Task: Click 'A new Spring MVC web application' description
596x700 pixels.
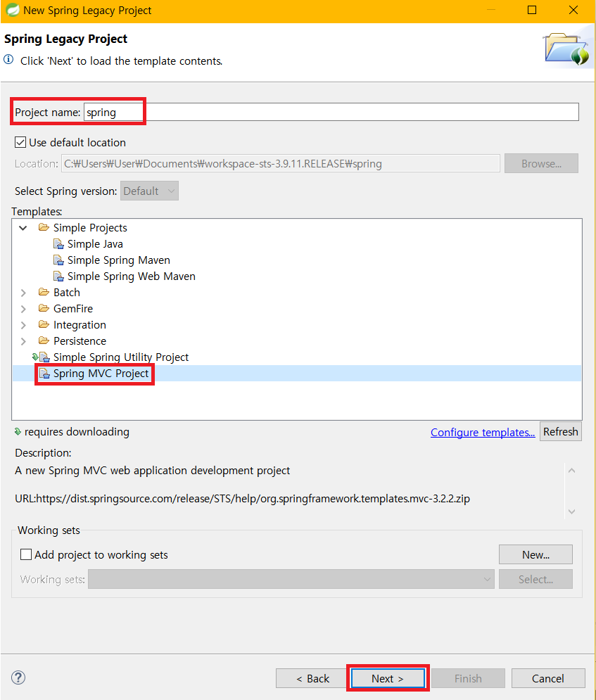Action: [152, 471]
